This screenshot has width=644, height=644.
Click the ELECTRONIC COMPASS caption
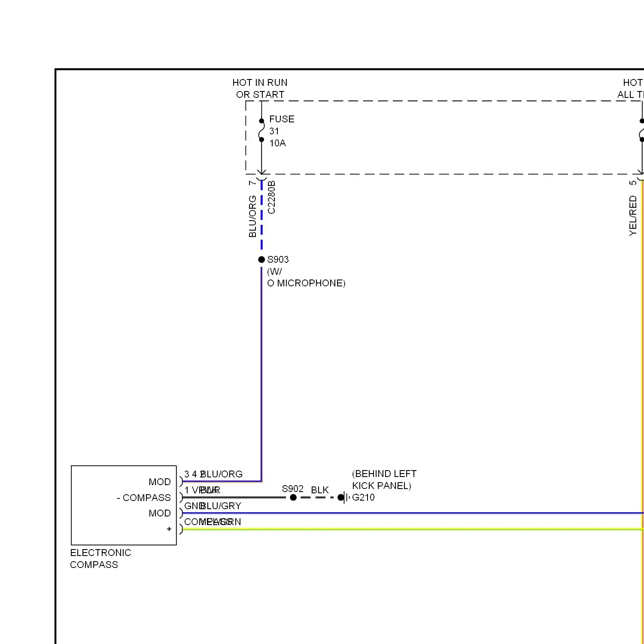tap(100, 559)
